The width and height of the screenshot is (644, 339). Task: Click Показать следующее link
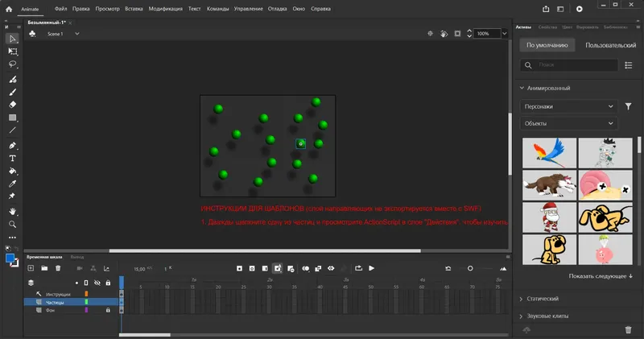pos(601,276)
